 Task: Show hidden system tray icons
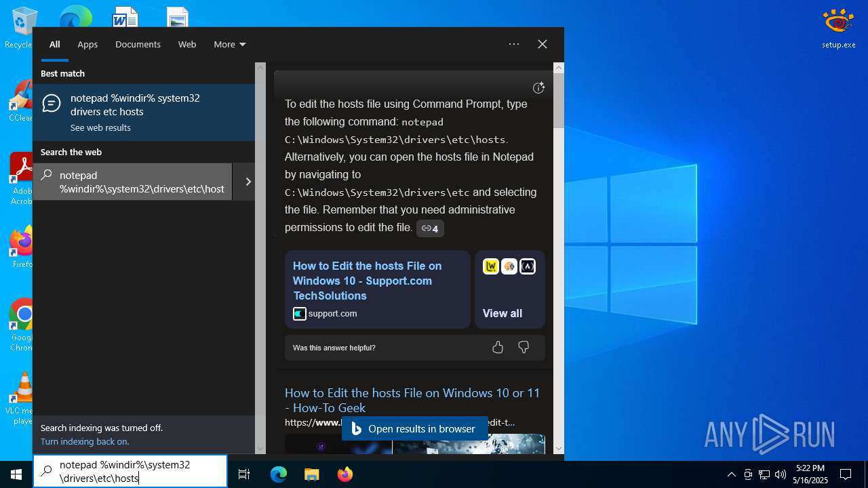(x=731, y=474)
